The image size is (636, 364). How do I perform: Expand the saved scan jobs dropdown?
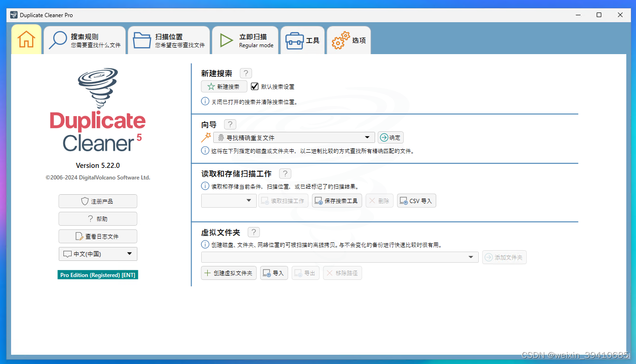tap(228, 201)
